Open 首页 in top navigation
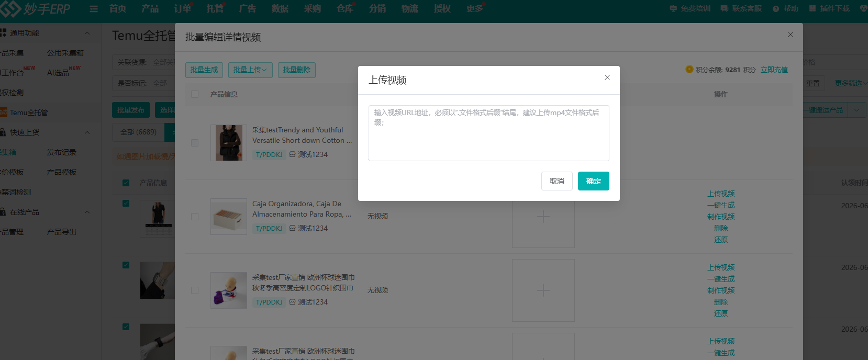 [x=118, y=8]
